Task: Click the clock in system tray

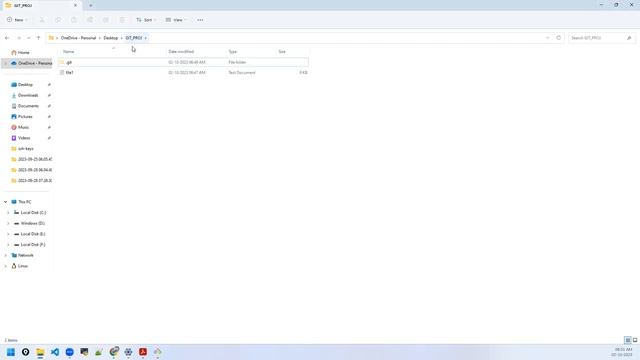Action: tap(622, 352)
